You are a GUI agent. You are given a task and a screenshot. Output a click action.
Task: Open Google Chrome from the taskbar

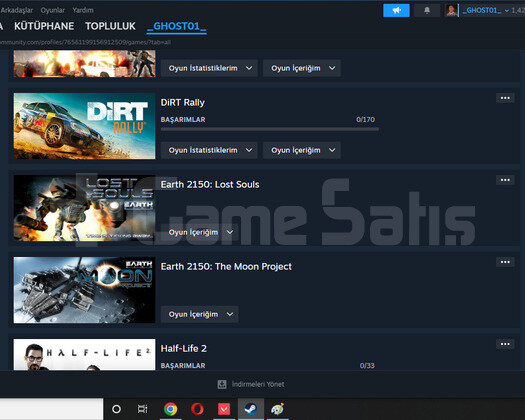point(171,409)
